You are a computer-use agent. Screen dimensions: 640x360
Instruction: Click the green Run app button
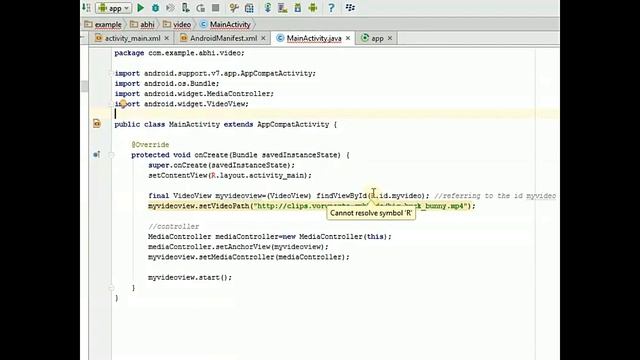pyautogui.click(x=140, y=8)
